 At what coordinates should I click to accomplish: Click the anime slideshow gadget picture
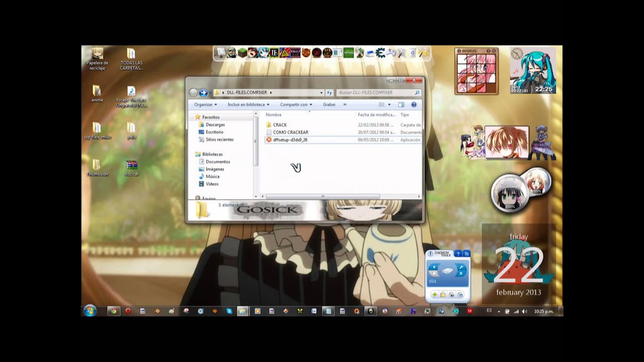coord(507,143)
